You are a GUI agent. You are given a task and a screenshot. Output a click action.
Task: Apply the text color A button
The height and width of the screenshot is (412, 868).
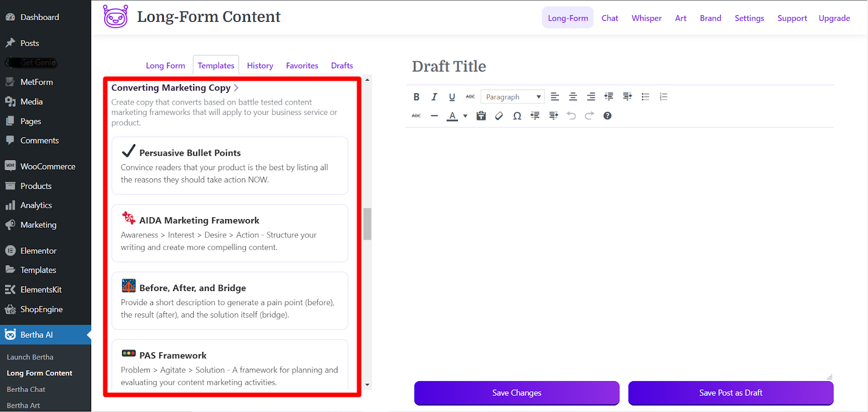pos(452,116)
